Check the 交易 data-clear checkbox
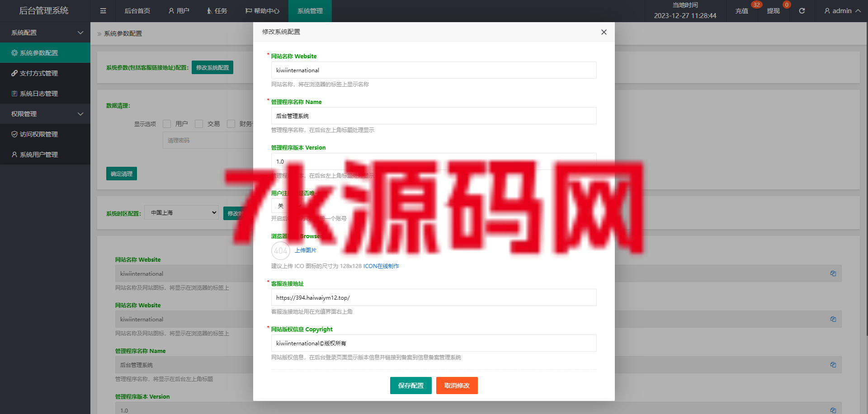 coord(199,124)
